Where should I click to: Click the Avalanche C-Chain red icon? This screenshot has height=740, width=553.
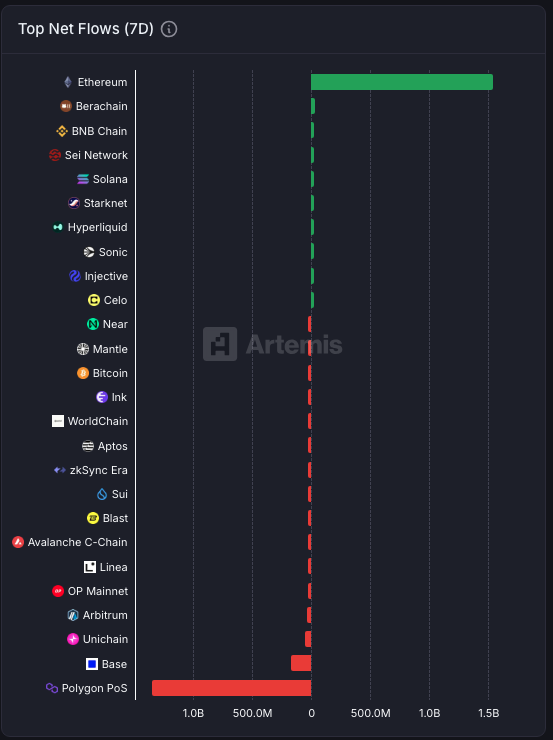click(18, 542)
